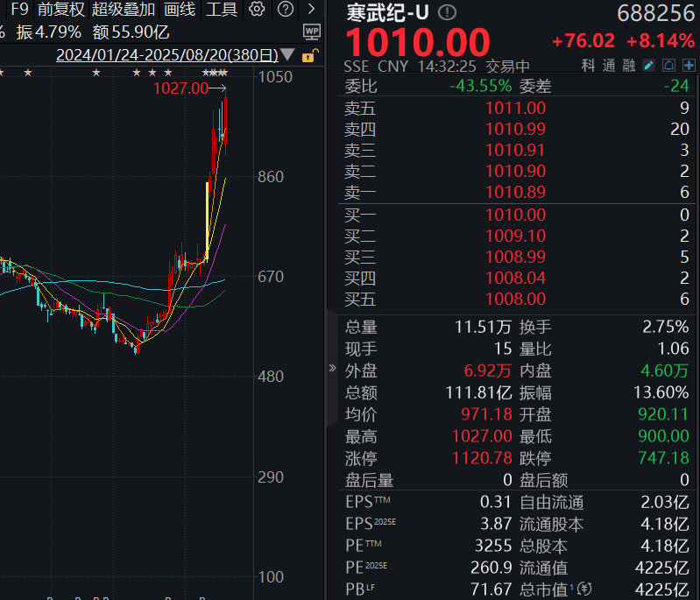Click 自由流通 value 2.03亿

(x=665, y=502)
